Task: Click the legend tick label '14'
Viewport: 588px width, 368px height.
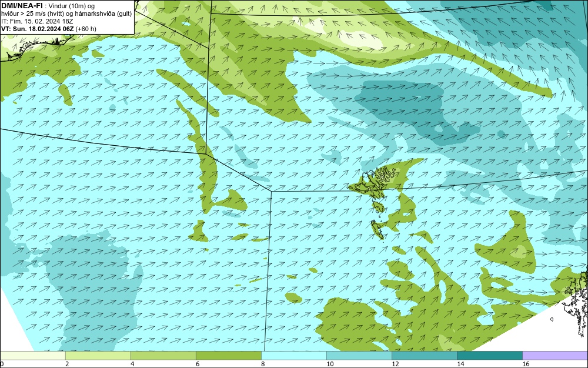Action: click(460, 364)
